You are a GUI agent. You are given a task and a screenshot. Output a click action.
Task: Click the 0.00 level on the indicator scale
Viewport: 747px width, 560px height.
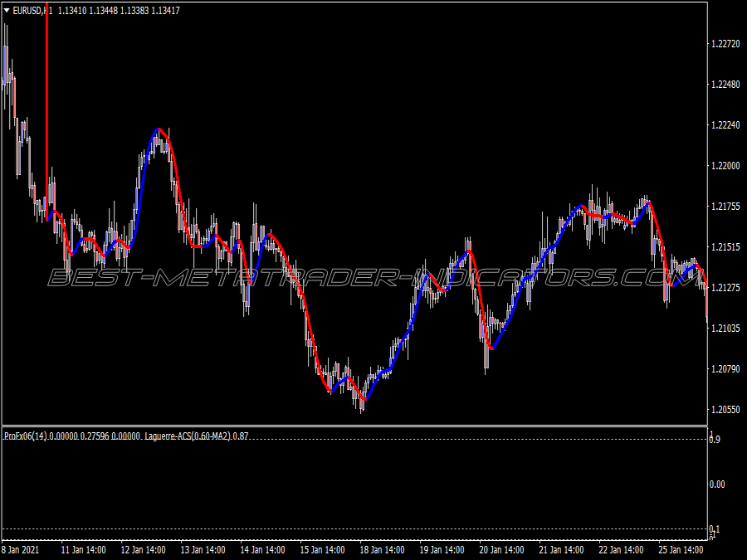click(717, 485)
